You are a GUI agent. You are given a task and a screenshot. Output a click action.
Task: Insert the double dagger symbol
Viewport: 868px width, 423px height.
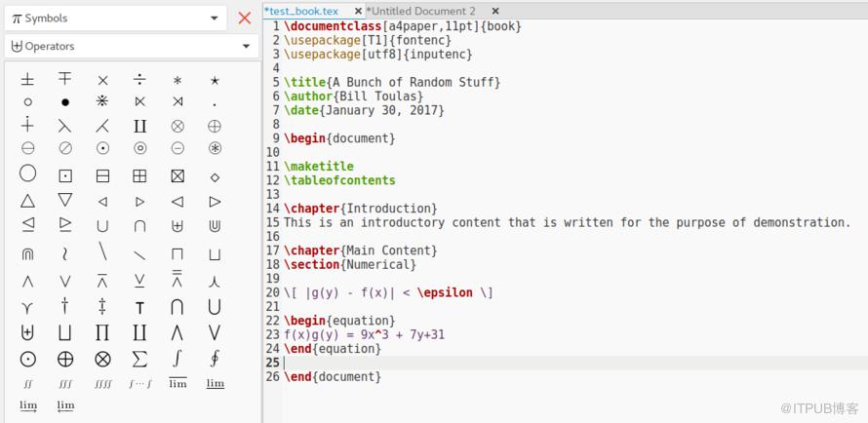coord(102,306)
